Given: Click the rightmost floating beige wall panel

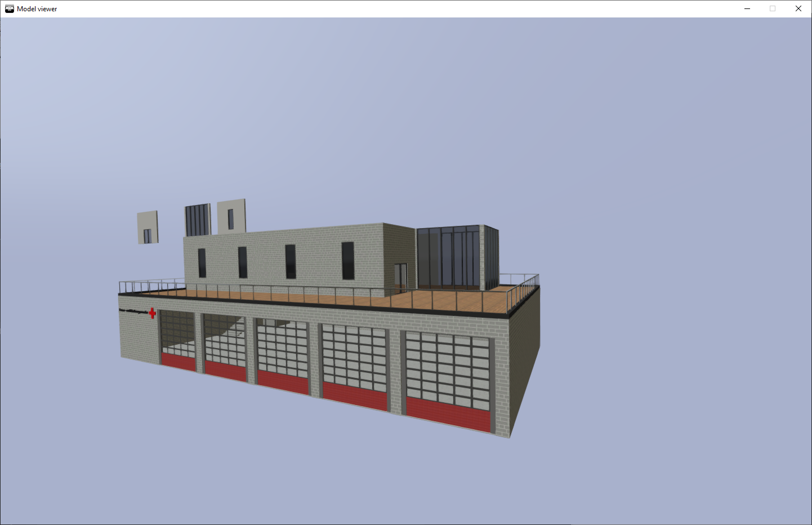Looking at the screenshot, I should click(231, 216).
